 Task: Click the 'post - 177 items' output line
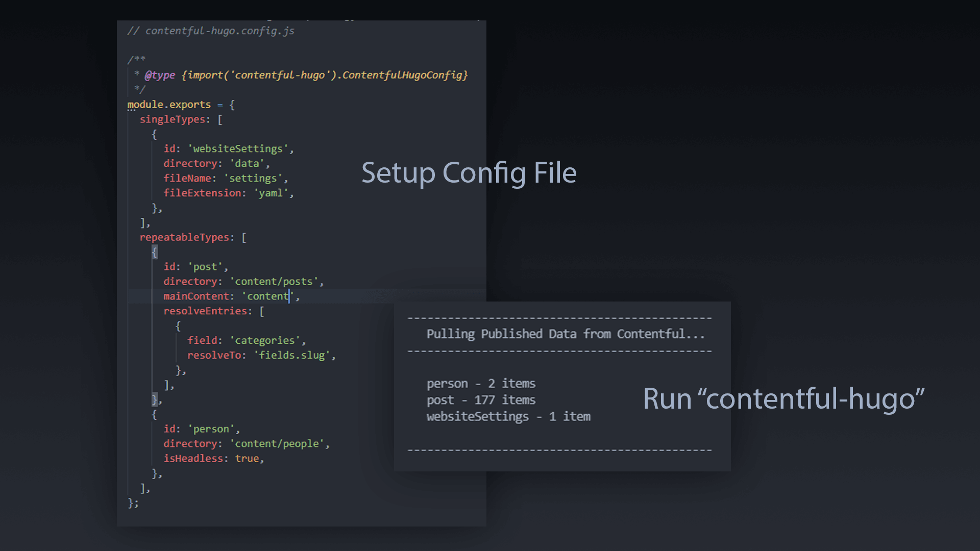(x=481, y=400)
